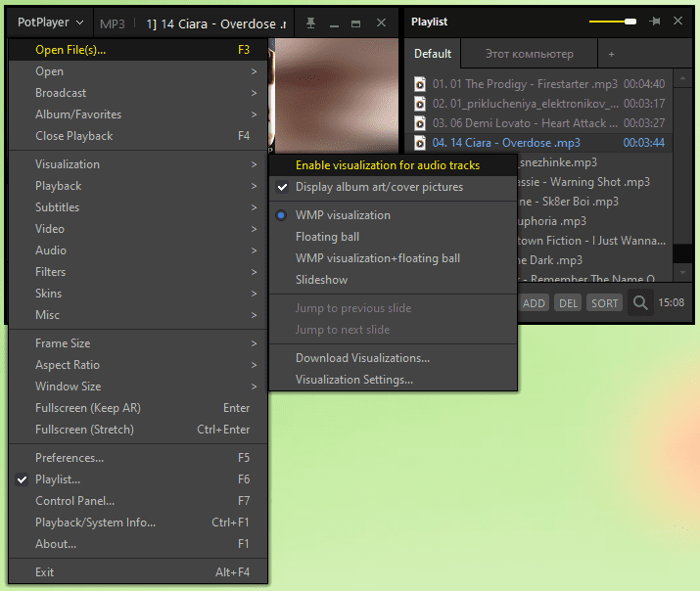
Task: Choose Open File(s)... menu item
Action: click(x=138, y=50)
